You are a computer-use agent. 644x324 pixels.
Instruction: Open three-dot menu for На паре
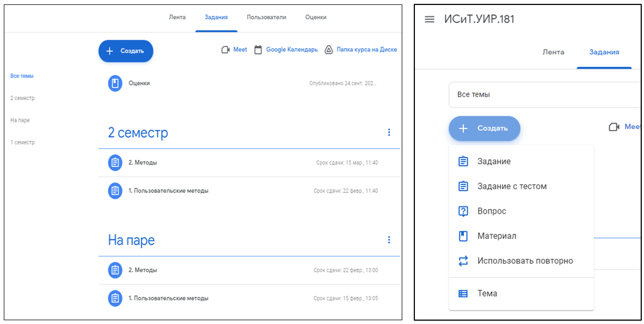coord(389,240)
